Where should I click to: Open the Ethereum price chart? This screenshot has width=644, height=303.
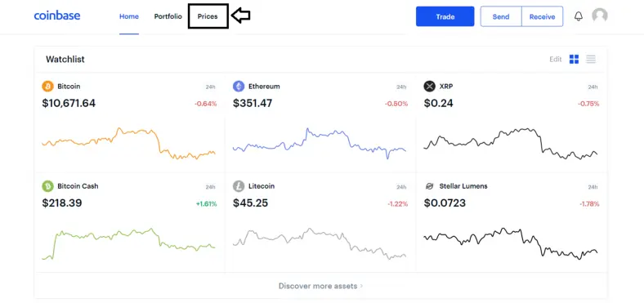pos(319,143)
